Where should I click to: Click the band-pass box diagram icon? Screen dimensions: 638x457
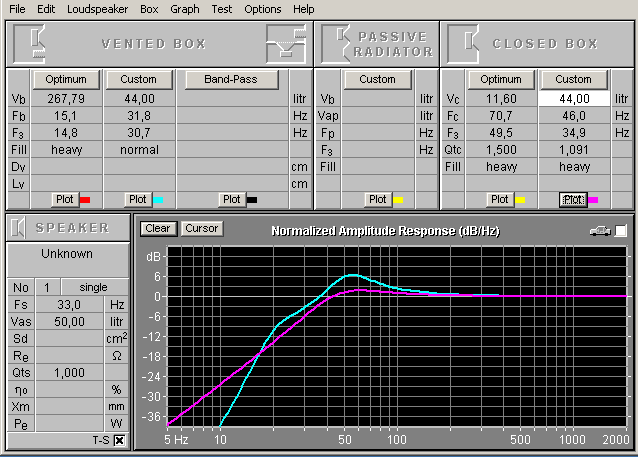pos(286,44)
